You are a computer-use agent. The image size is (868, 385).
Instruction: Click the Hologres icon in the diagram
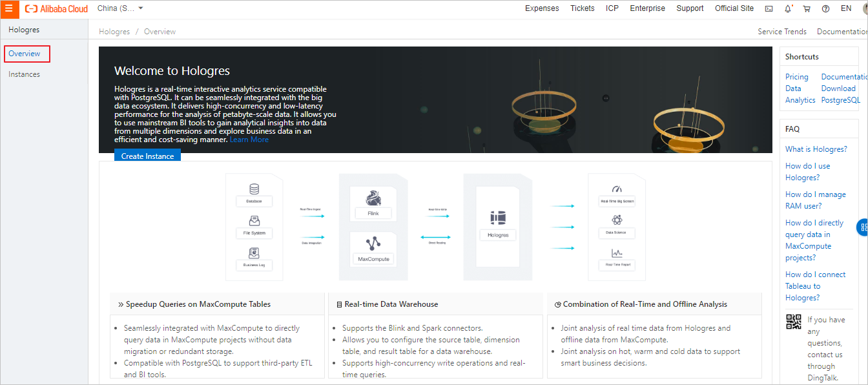pos(497,218)
